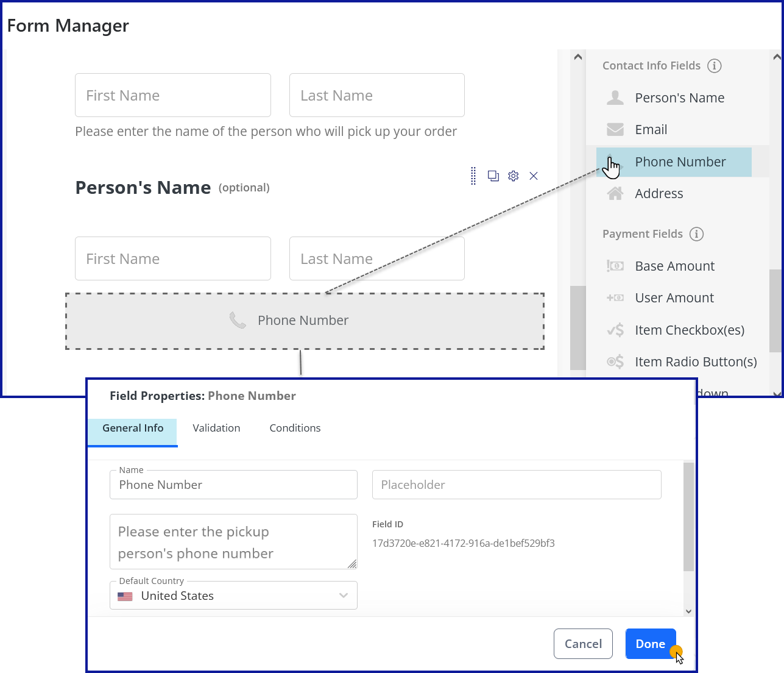Select Person's Name field icon
Image resolution: width=784 pixels, height=673 pixels.
(x=615, y=98)
